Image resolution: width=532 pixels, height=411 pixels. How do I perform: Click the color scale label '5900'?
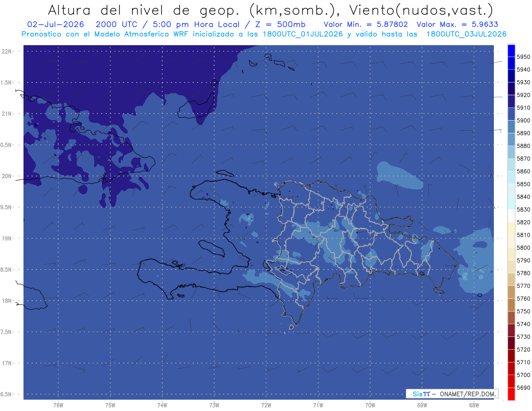pos(523,121)
